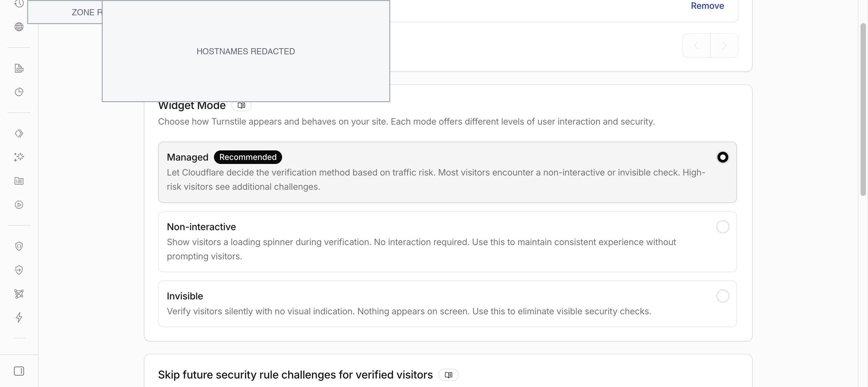The width and height of the screenshot is (868, 387).
Task: Go to next hostnames page arrow
Action: click(x=724, y=45)
